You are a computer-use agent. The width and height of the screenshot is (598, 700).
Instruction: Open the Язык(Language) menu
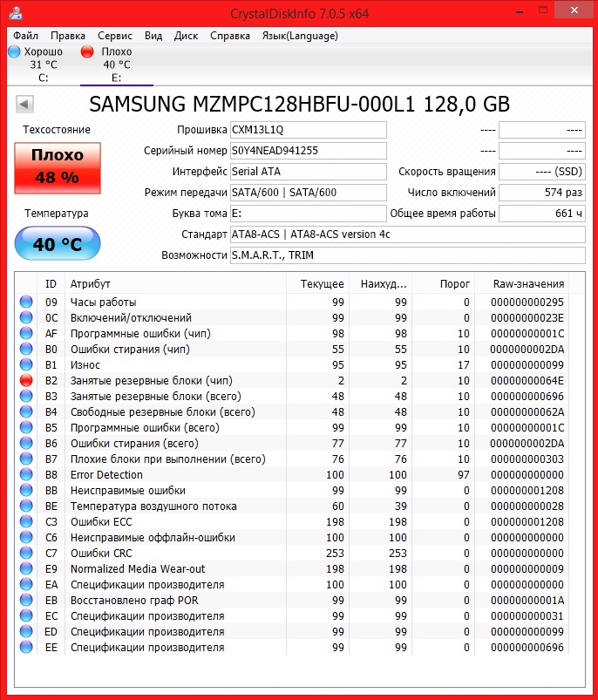click(300, 36)
